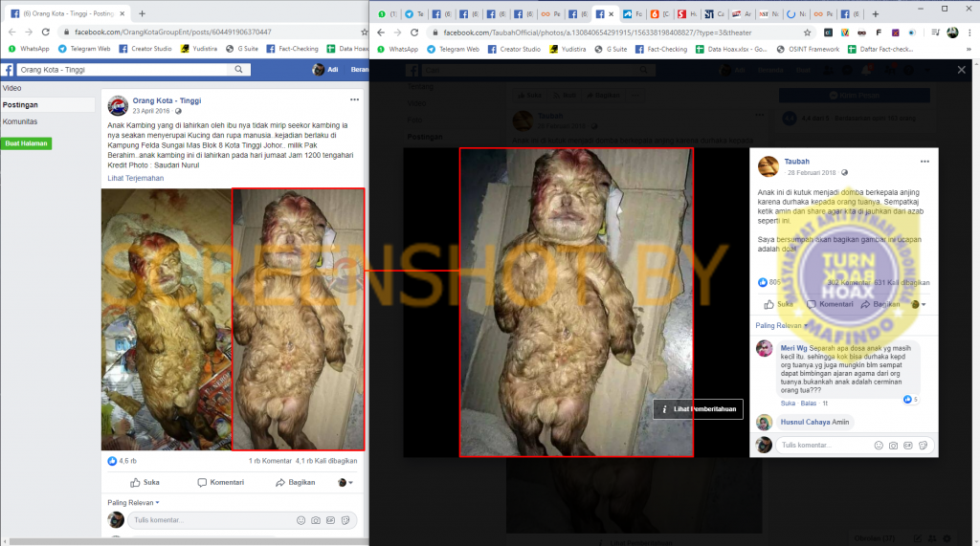Bookmark the Taubah page with star icon
This screenshot has width=980, height=546.
(x=807, y=33)
